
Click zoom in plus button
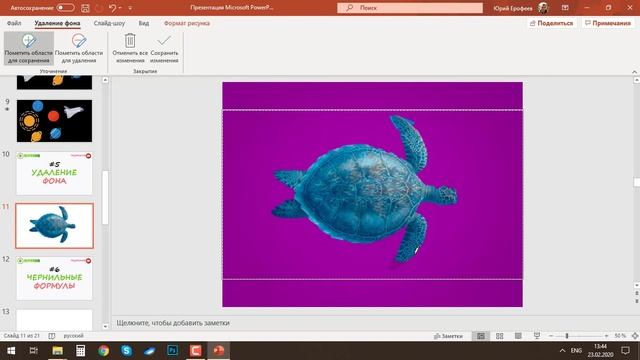pyautogui.click(x=607, y=336)
